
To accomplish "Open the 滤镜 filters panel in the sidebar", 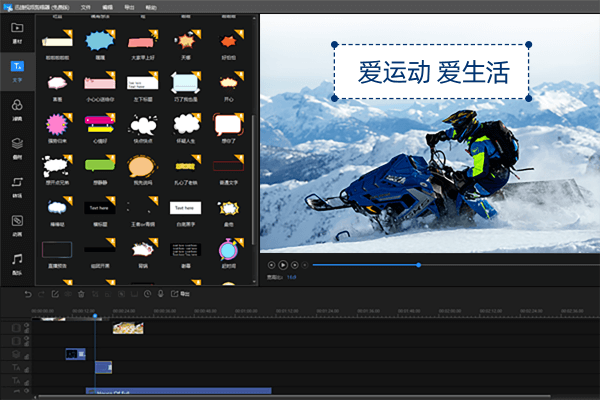I will tap(17, 108).
